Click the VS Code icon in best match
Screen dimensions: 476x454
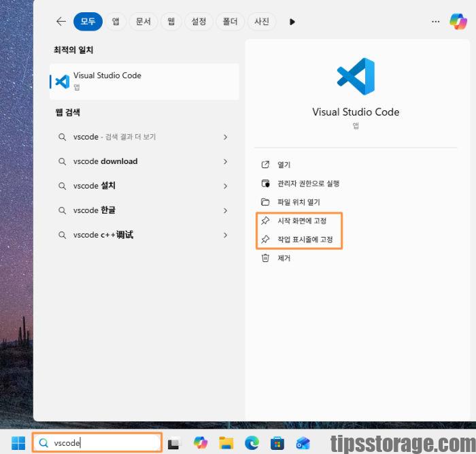[63, 82]
